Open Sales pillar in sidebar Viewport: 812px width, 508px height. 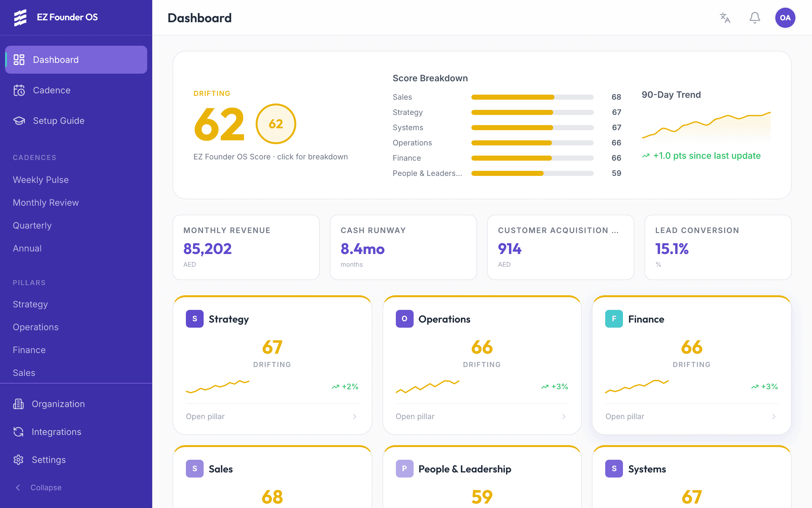24,373
